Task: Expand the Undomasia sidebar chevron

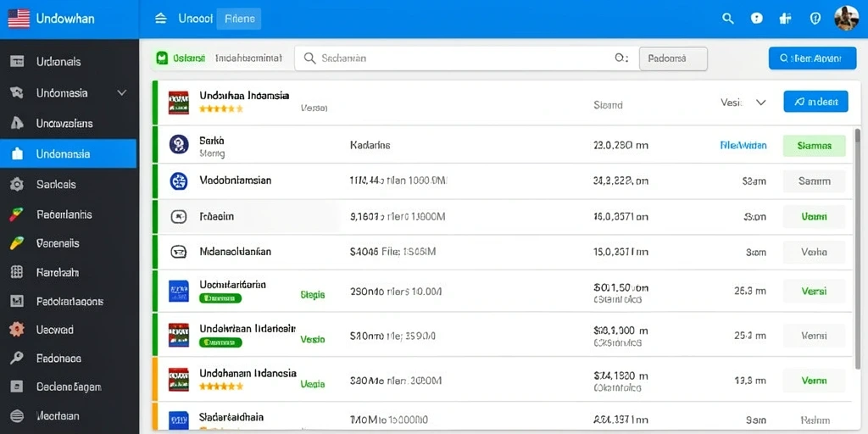Action: pyautogui.click(x=122, y=93)
